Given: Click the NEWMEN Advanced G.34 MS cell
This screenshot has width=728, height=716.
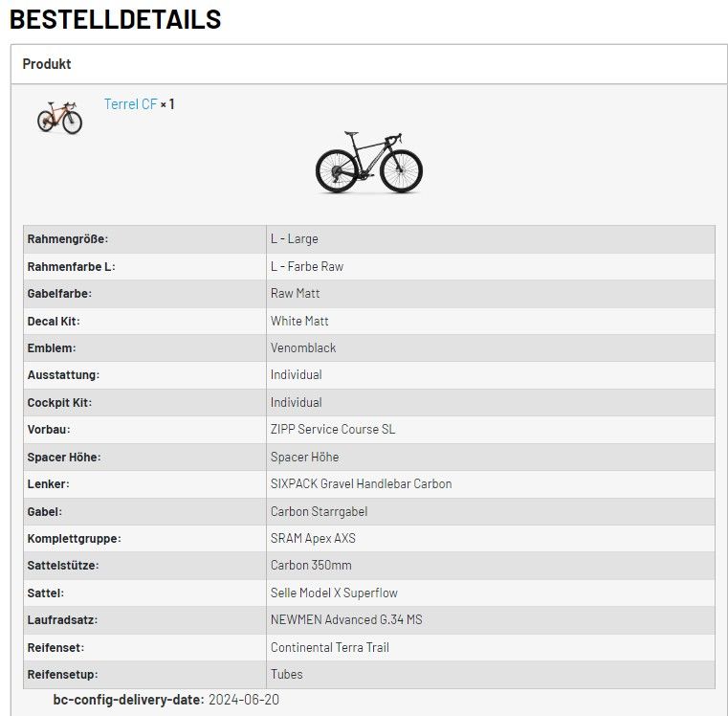Looking at the screenshot, I should point(346,619).
